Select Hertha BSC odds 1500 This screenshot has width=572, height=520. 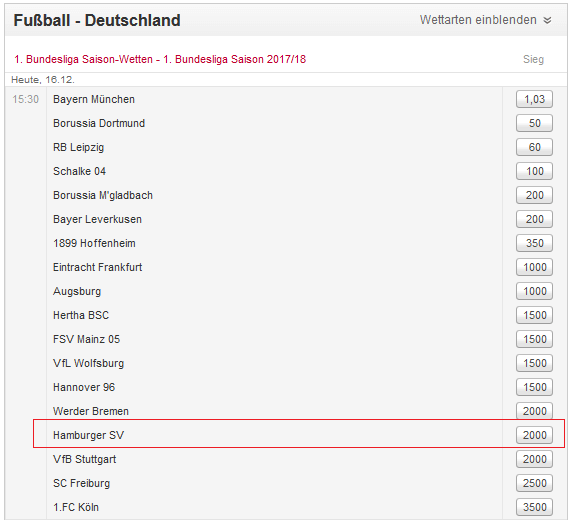(534, 315)
